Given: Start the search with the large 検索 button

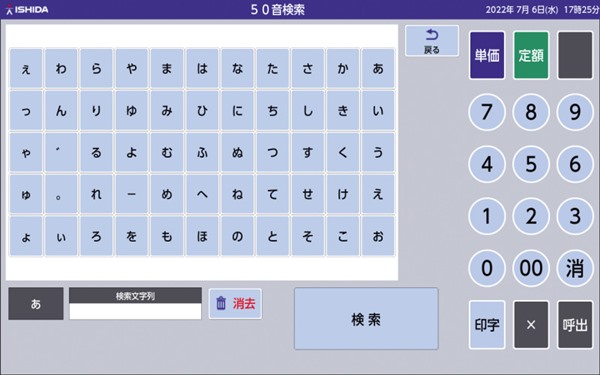Looking at the screenshot, I should [x=366, y=319].
